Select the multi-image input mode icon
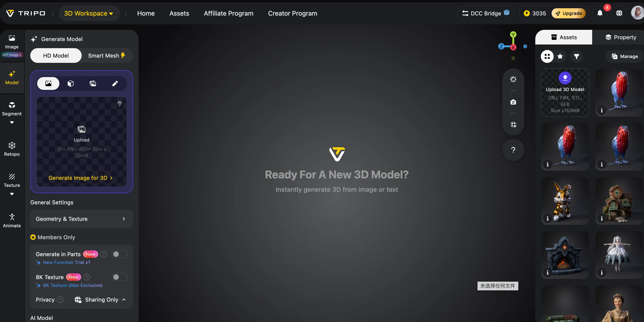This screenshot has width=644, height=322. [x=93, y=83]
